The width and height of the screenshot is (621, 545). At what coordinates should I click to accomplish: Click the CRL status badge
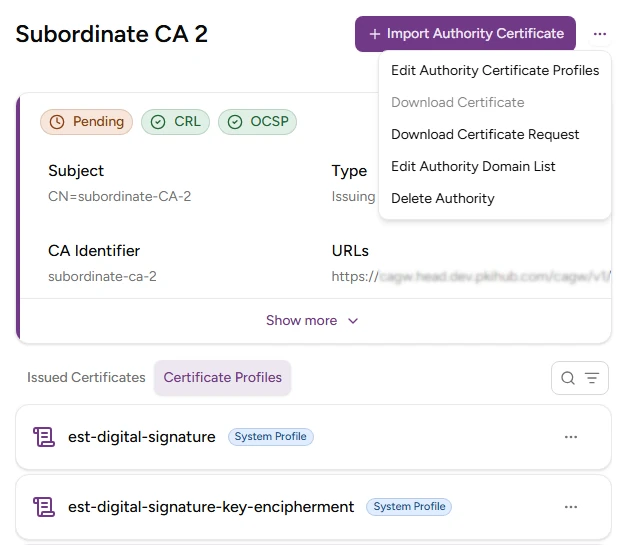(175, 122)
